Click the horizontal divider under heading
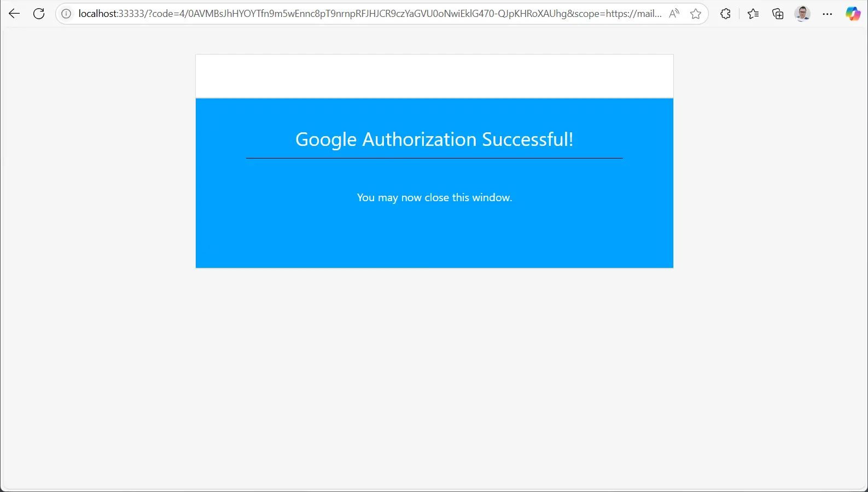The image size is (868, 492). coord(434,158)
